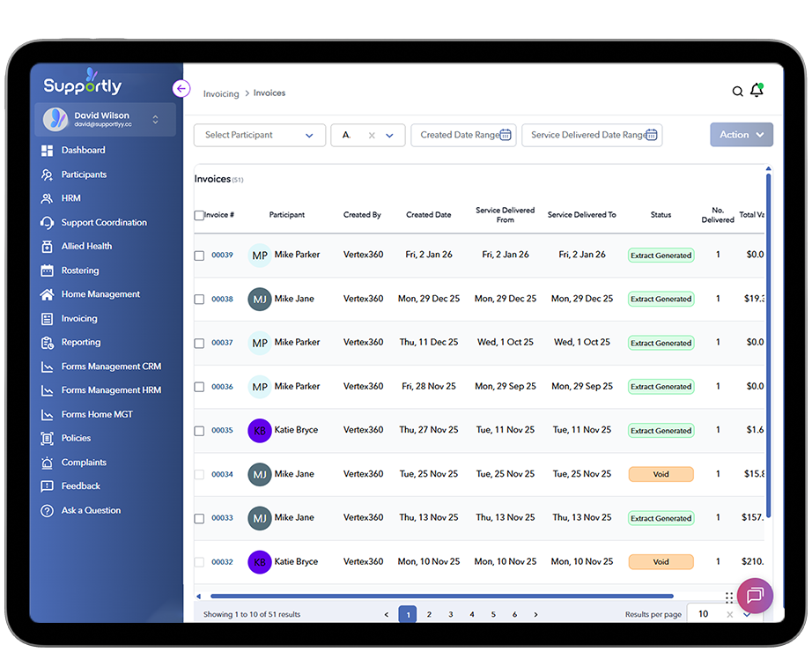Expand David Wilson account switcher arrows
812x667 pixels.
click(x=155, y=120)
